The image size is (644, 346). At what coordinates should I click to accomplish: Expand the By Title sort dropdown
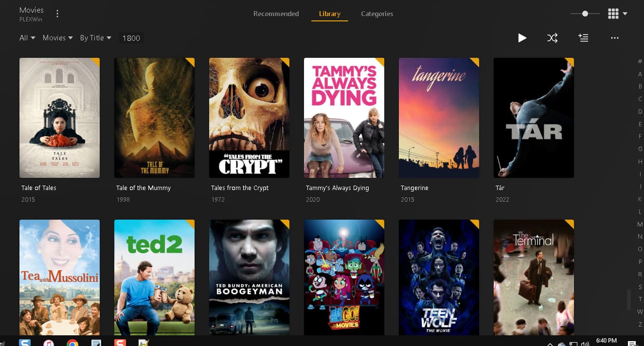click(96, 38)
